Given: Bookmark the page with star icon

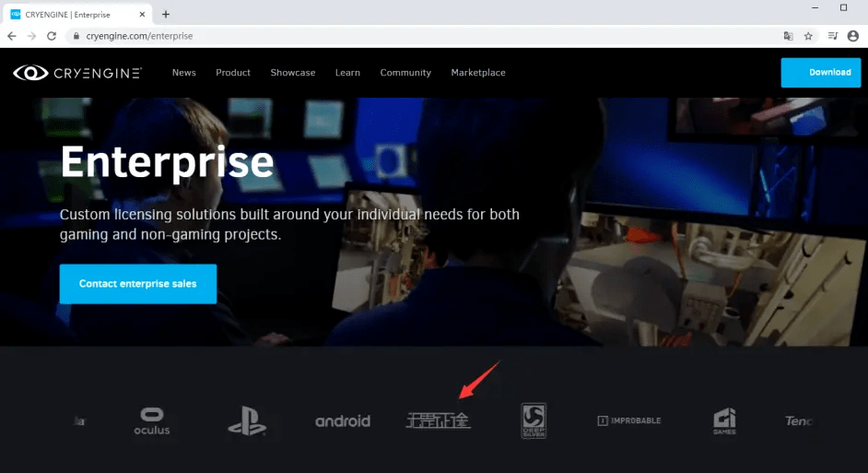Looking at the screenshot, I should pos(808,36).
